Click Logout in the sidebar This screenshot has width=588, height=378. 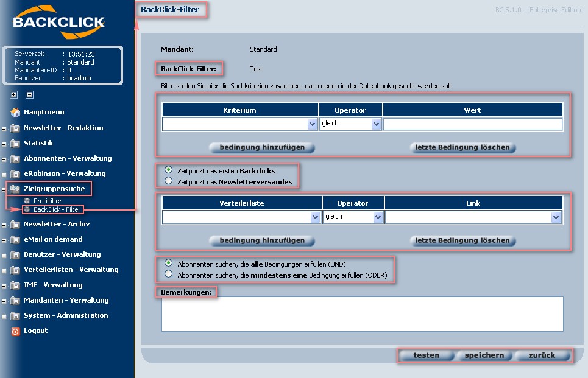tap(35, 331)
